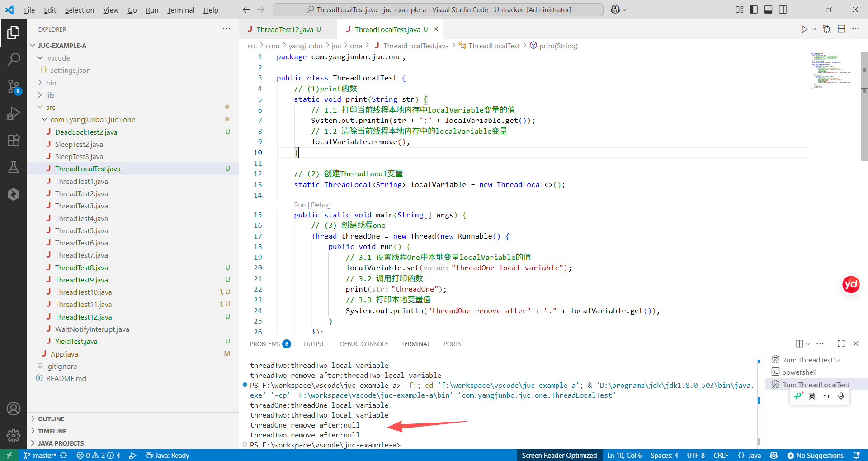Click the Go Back arrow in title bar

(246, 9)
